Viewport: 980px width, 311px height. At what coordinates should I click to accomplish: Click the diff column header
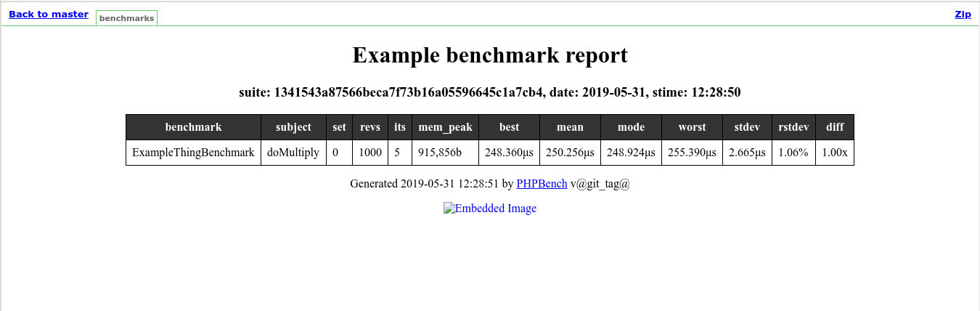[x=835, y=127]
